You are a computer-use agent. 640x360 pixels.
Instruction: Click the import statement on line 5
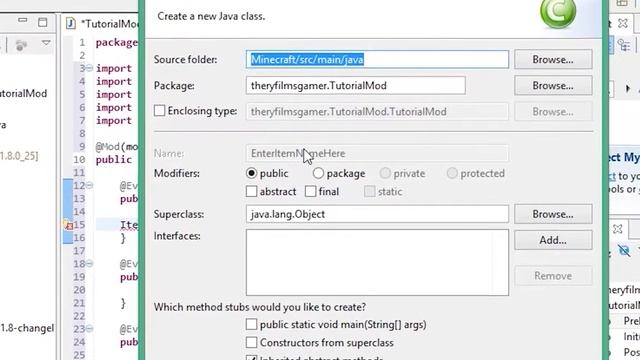pyautogui.click(x=114, y=94)
